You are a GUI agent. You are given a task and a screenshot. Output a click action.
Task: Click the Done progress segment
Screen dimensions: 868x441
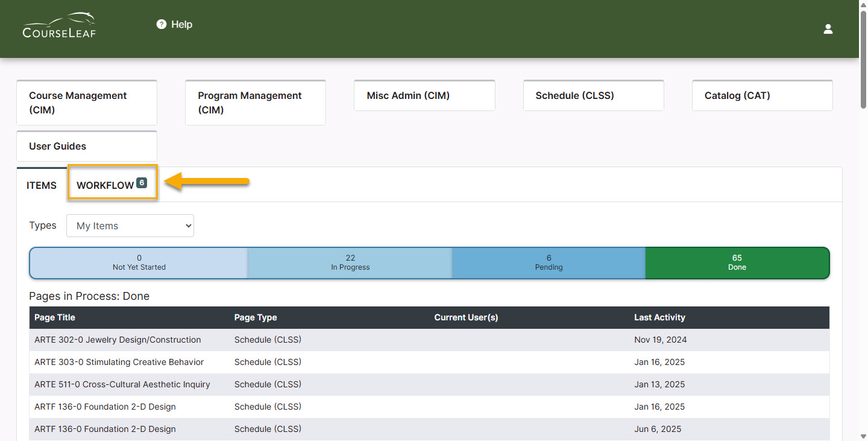pyautogui.click(x=737, y=263)
